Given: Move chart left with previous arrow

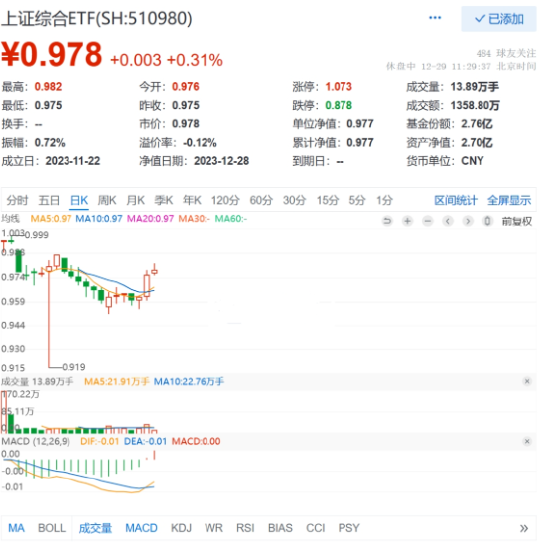Looking at the screenshot, I should point(448,221).
